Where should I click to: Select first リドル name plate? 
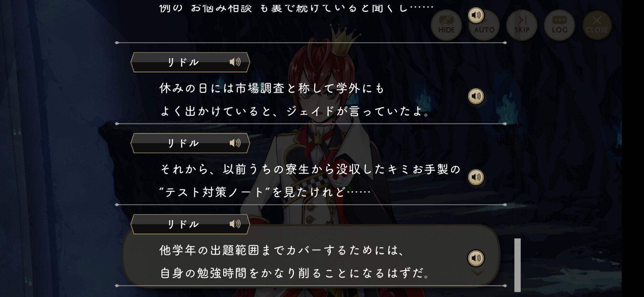(x=190, y=62)
